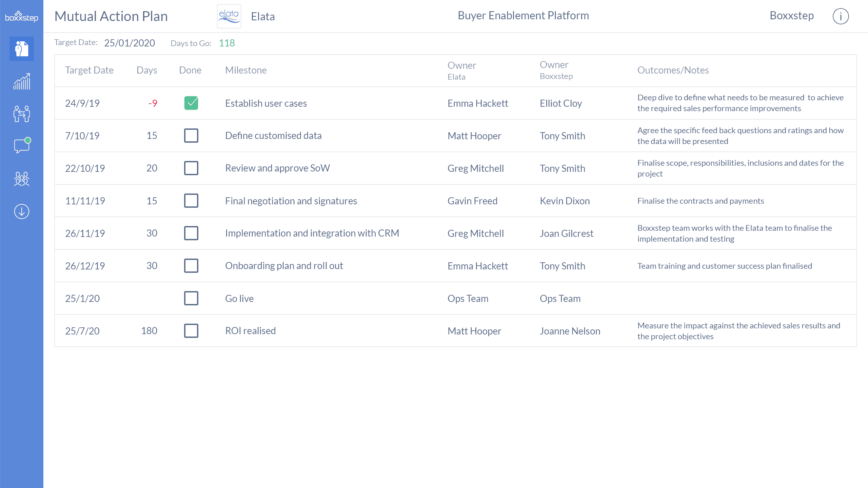868x488 pixels.
Task: Click the Elata company logo
Action: [x=229, y=16]
